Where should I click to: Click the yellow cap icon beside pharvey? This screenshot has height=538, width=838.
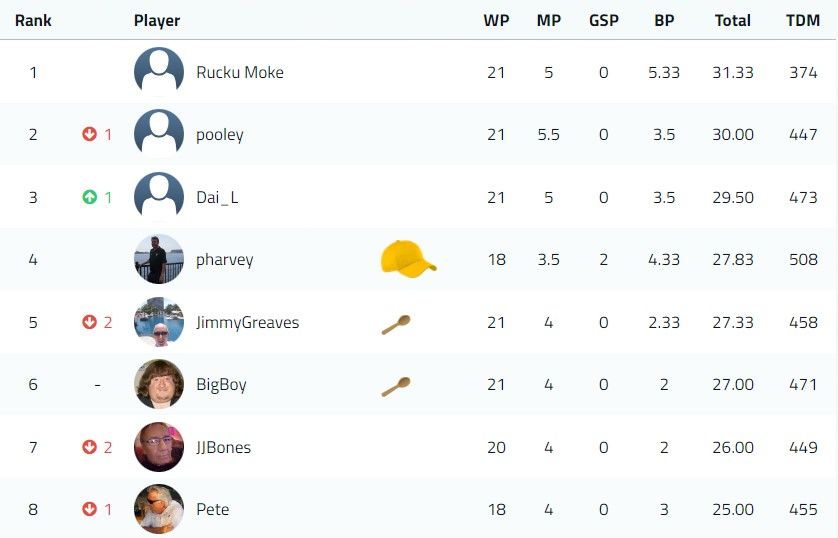coord(408,259)
